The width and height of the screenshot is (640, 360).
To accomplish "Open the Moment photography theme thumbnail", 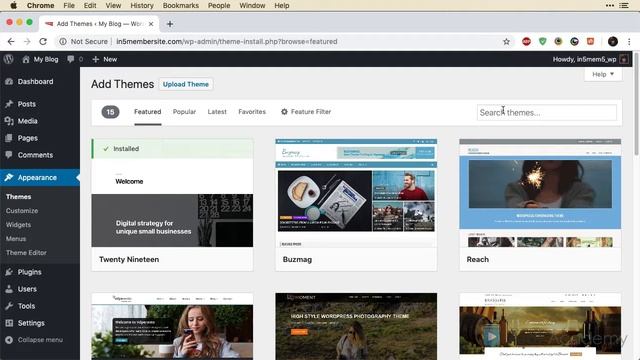I will point(356,327).
